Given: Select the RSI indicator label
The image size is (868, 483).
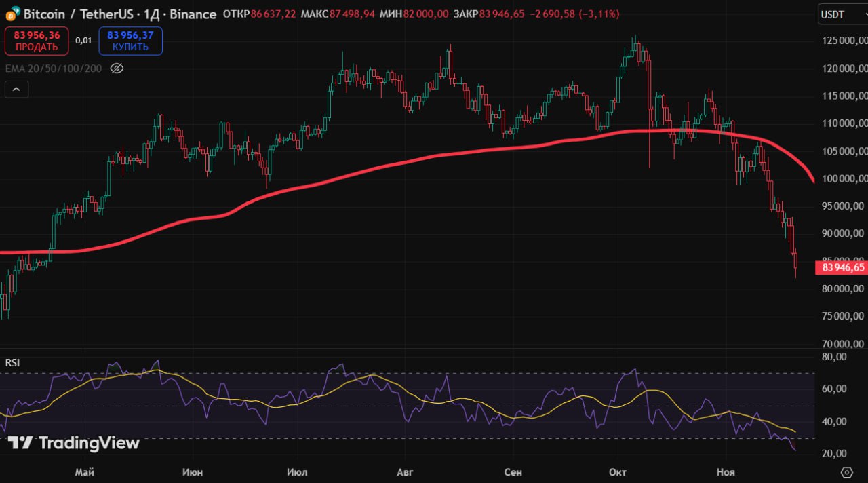Looking at the screenshot, I should click(x=12, y=363).
